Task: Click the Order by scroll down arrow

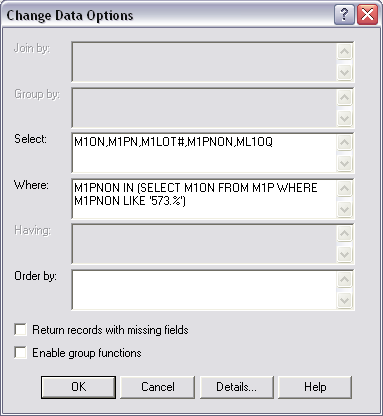Action: [x=345, y=300]
